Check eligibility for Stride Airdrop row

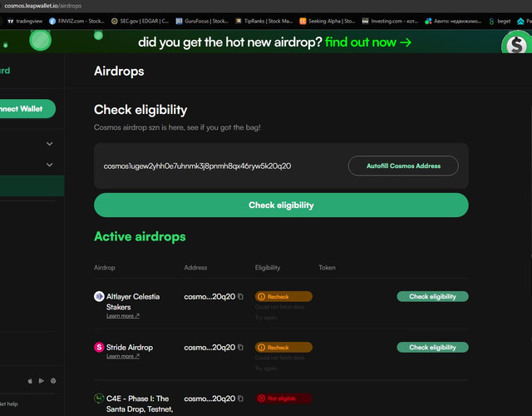click(432, 347)
